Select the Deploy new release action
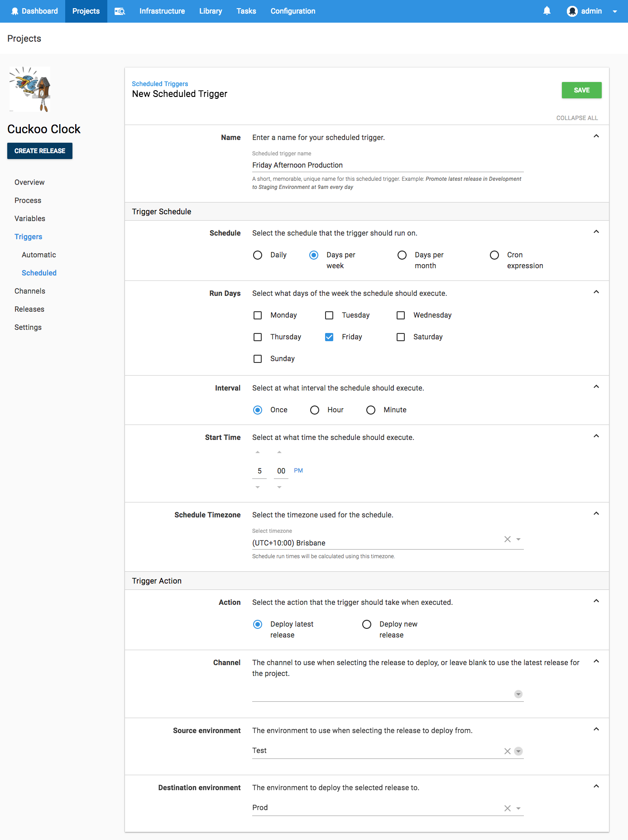628x840 pixels. (367, 624)
